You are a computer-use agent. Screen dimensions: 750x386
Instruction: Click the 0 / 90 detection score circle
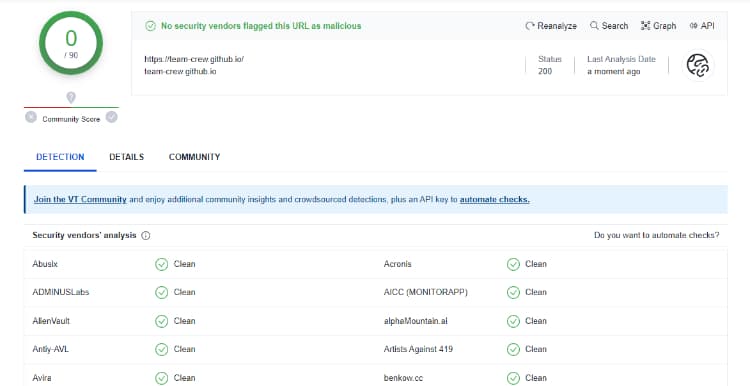pos(71,43)
